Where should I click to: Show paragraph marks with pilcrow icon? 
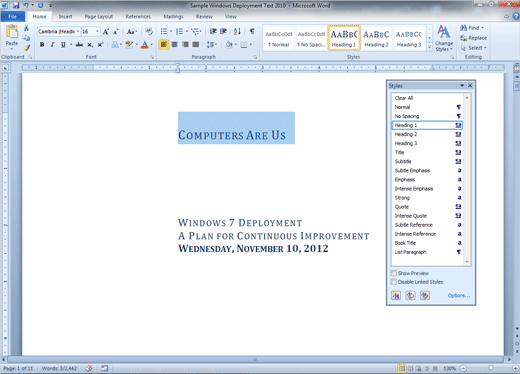252,31
